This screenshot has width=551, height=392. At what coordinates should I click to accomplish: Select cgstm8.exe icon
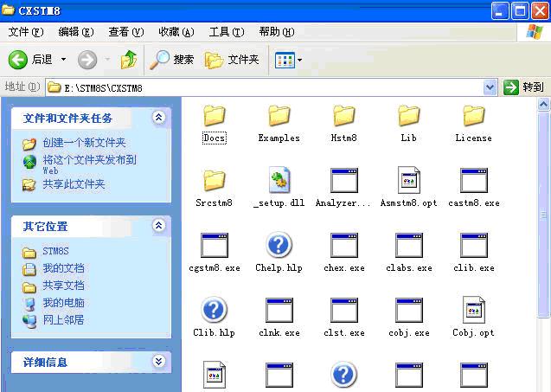coord(215,245)
